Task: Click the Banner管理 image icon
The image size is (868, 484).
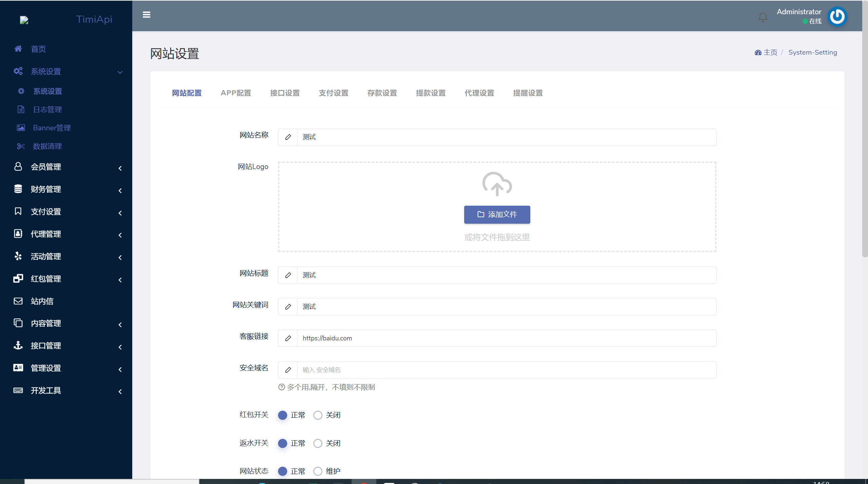Action: pyautogui.click(x=21, y=128)
